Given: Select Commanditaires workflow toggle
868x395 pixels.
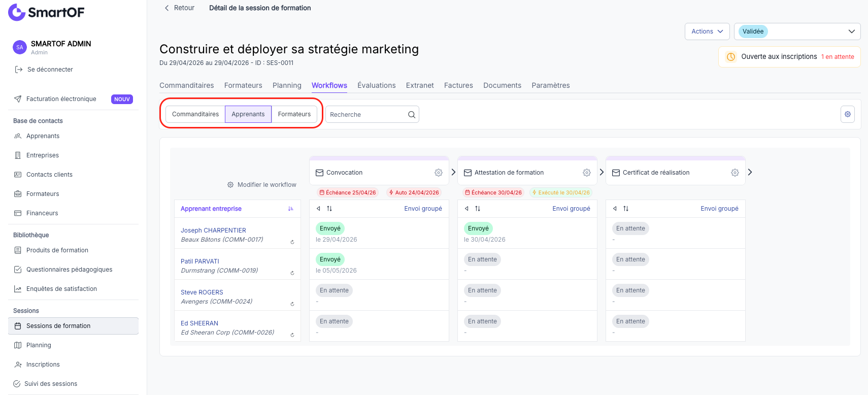Looking at the screenshot, I should pyautogui.click(x=195, y=114).
